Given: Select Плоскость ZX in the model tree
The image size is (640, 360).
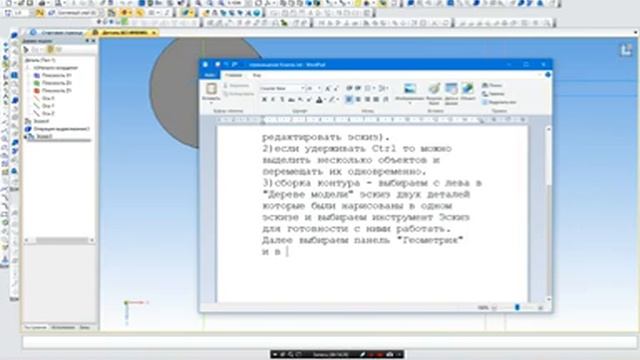Looking at the screenshot, I should [x=53, y=83].
